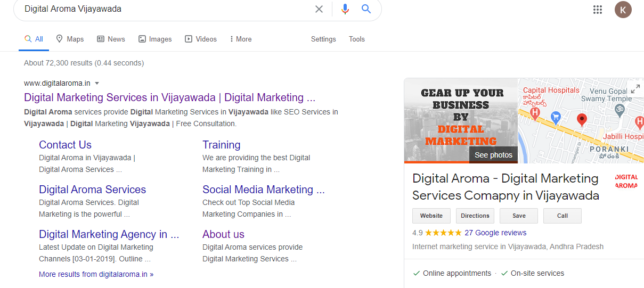The image size is (644, 288).
Task: Click More results from digitalaroma.in
Action: pyautogui.click(x=96, y=274)
